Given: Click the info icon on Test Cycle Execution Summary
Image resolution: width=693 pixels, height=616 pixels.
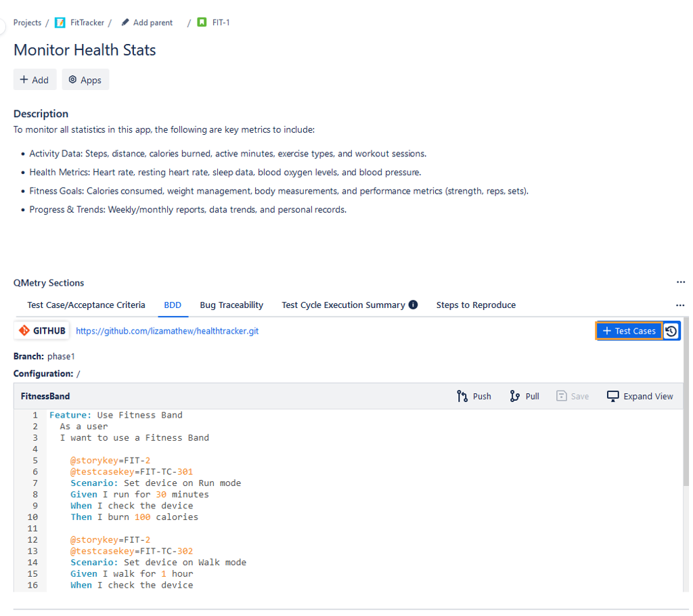Looking at the screenshot, I should [413, 305].
